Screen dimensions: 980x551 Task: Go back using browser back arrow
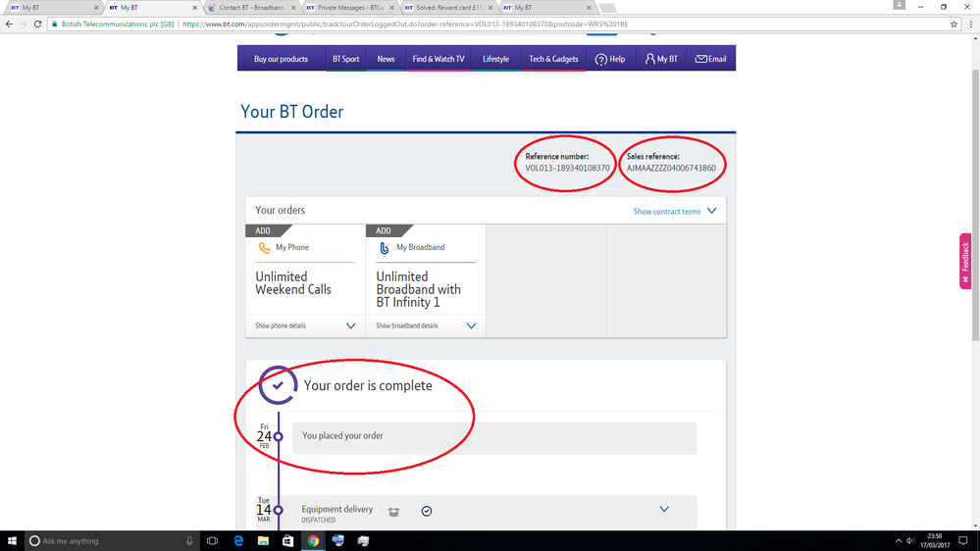(9, 24)
